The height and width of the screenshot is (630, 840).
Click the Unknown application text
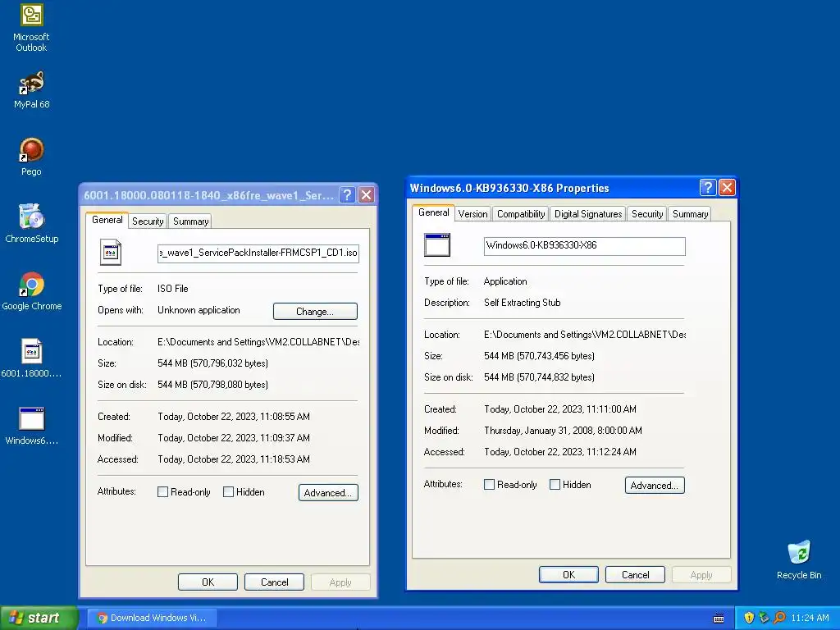(199, 310)
